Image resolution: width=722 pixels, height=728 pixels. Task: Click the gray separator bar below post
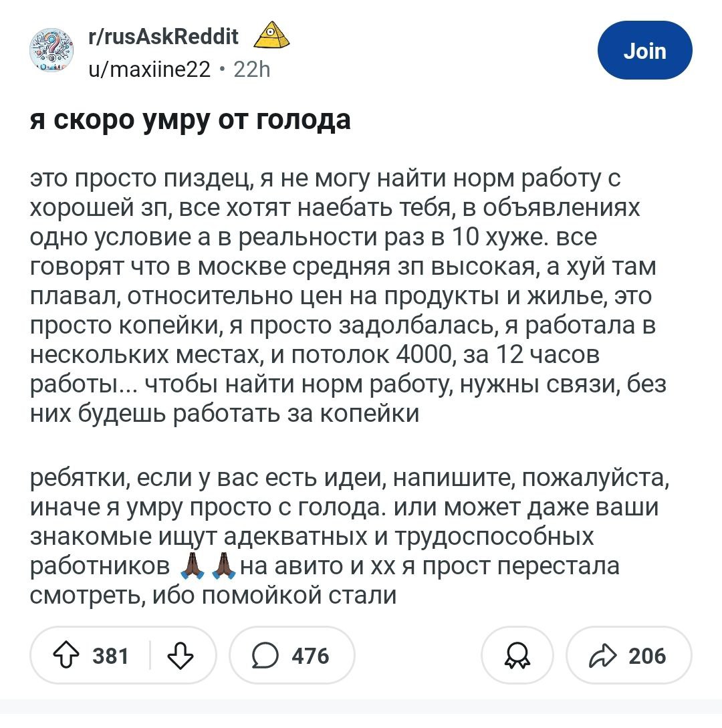click(x=361, y=707)
